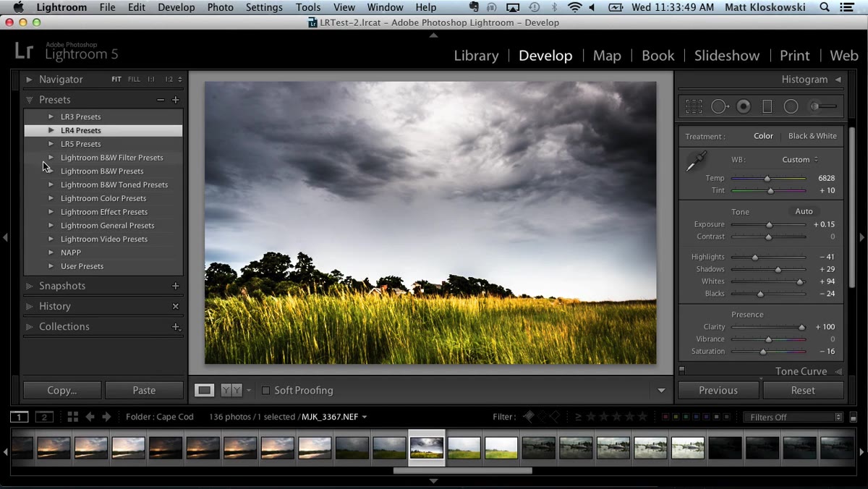Open Wi-Fi status menu

click(575, 7)
